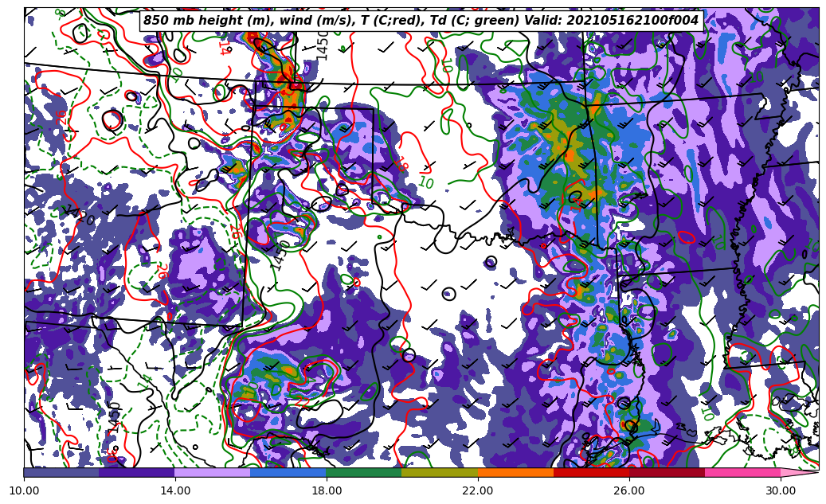
Task: Pick the lavender 14–16 colorbar segment
Action: [213, 472]
